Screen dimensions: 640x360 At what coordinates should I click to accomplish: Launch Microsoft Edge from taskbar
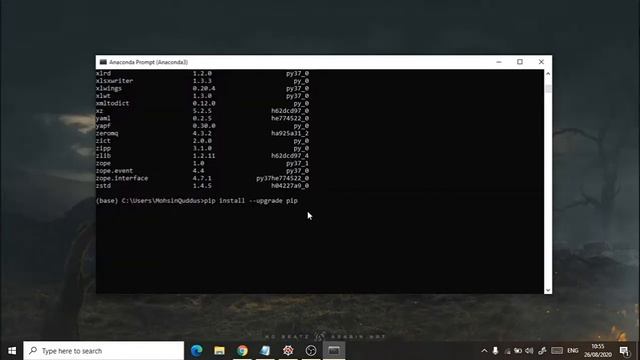coord(197,351)
